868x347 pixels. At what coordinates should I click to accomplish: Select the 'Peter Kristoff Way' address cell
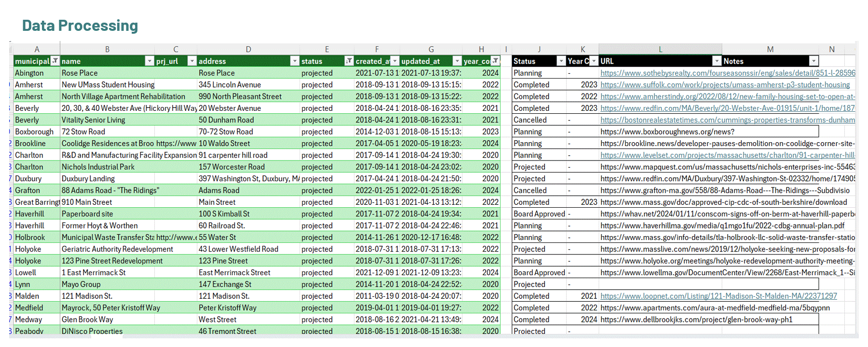(248, 307)
